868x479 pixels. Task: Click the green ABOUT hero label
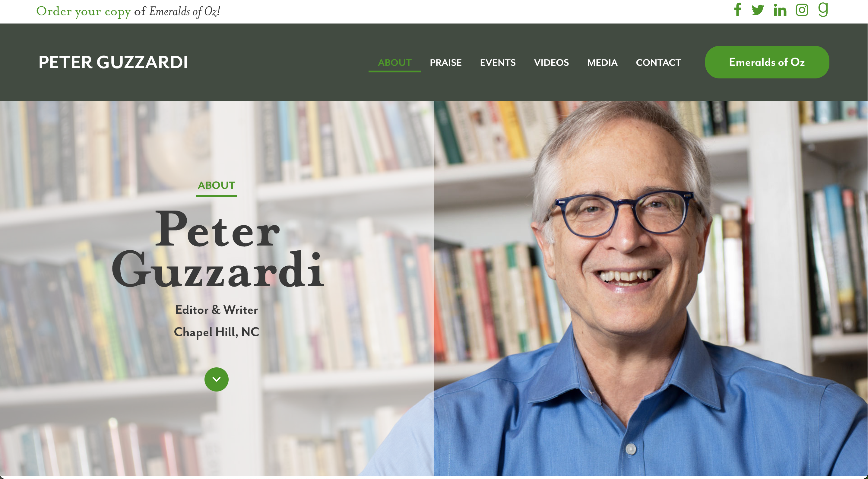pyautogui.click(x=216, y=186)
